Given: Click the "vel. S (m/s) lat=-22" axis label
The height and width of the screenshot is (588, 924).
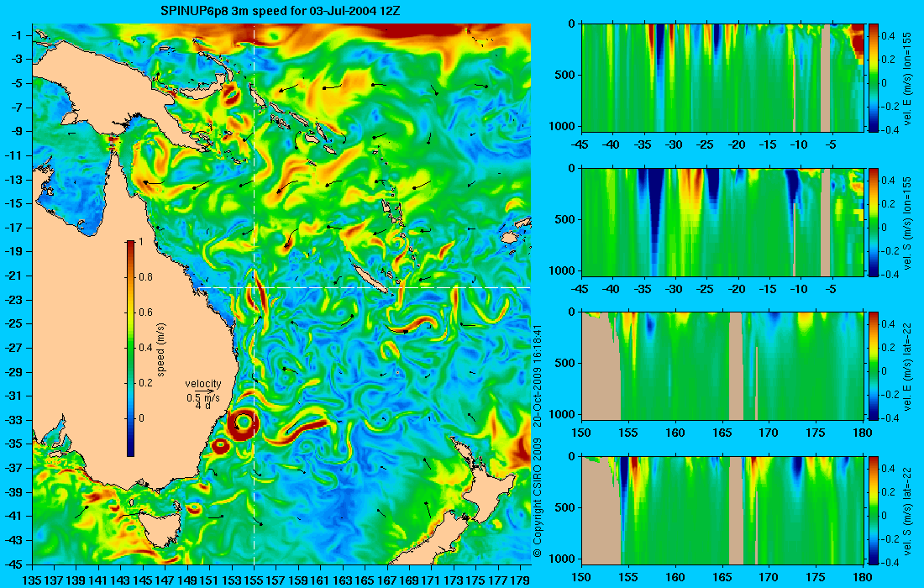Looking at the screenshot, I should (x=907, y=512).
